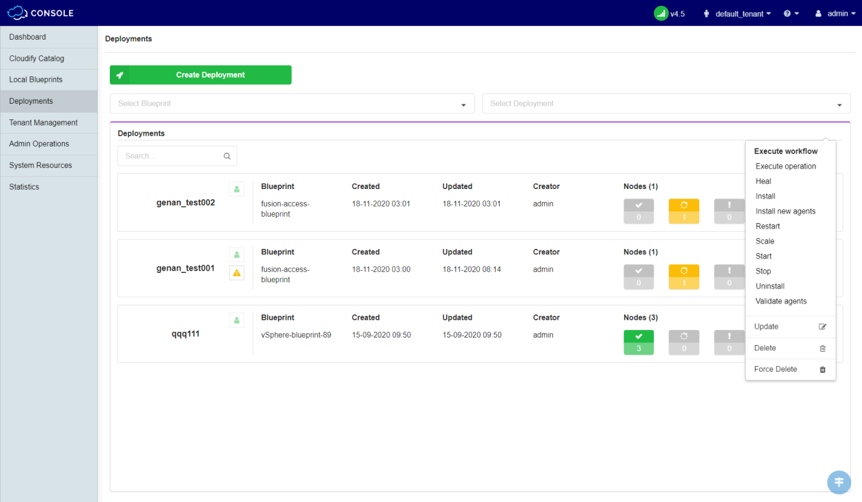Choose Uninstall from the workflow menu

[770, 286]
